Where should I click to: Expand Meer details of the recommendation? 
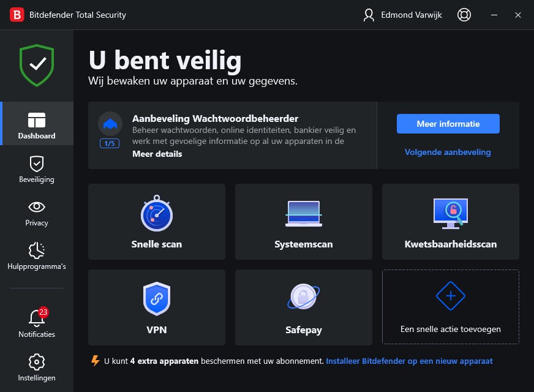[157, 154]
